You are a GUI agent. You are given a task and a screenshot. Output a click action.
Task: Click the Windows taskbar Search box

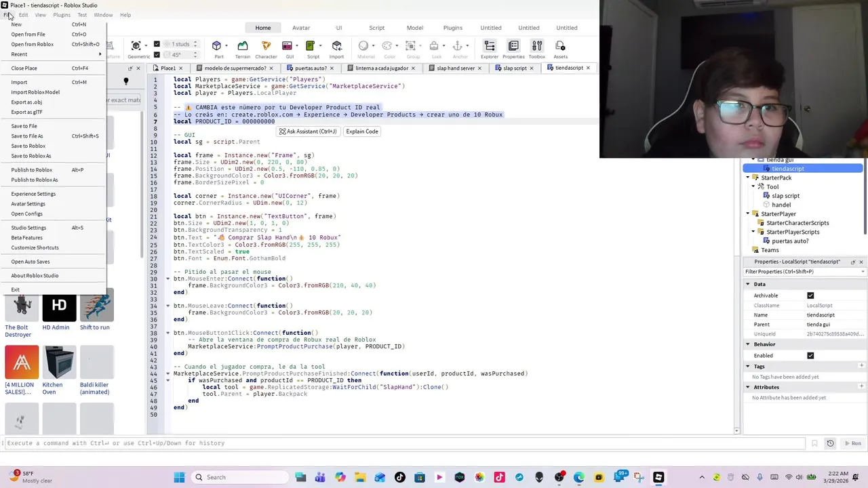[240, 477]
